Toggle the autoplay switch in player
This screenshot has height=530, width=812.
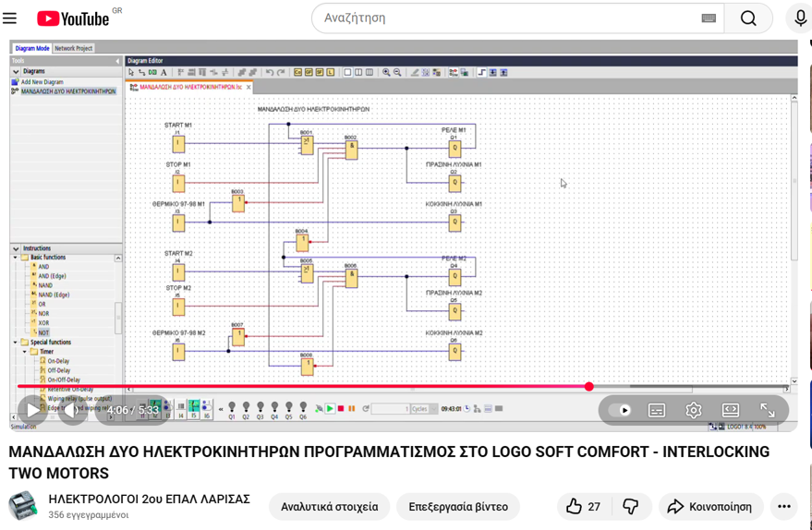(x=622, y=410)
